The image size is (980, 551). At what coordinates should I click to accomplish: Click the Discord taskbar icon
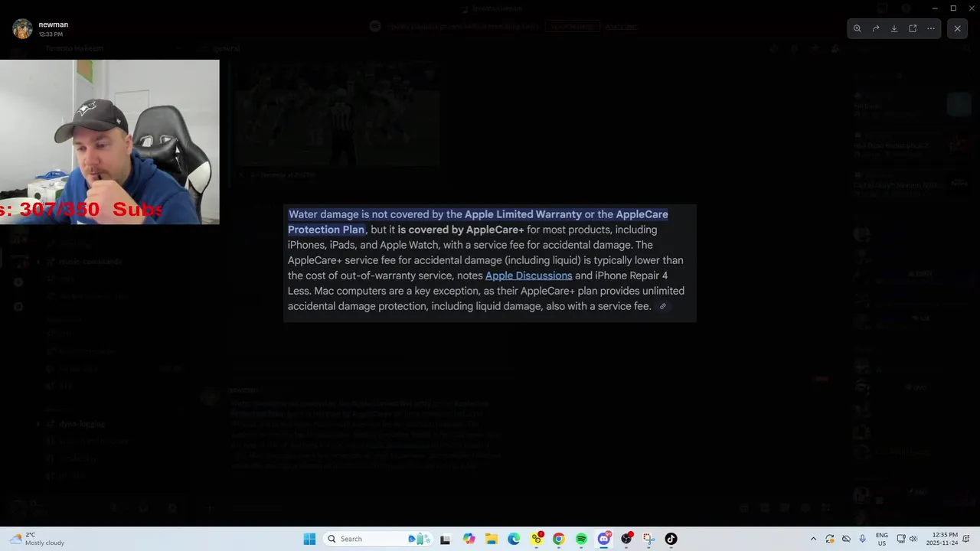point(604,539)
